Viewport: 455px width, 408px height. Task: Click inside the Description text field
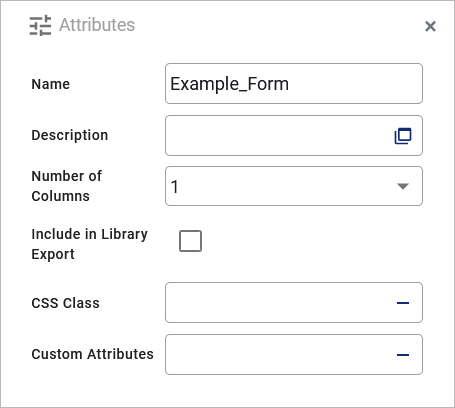tap(279, 136)
